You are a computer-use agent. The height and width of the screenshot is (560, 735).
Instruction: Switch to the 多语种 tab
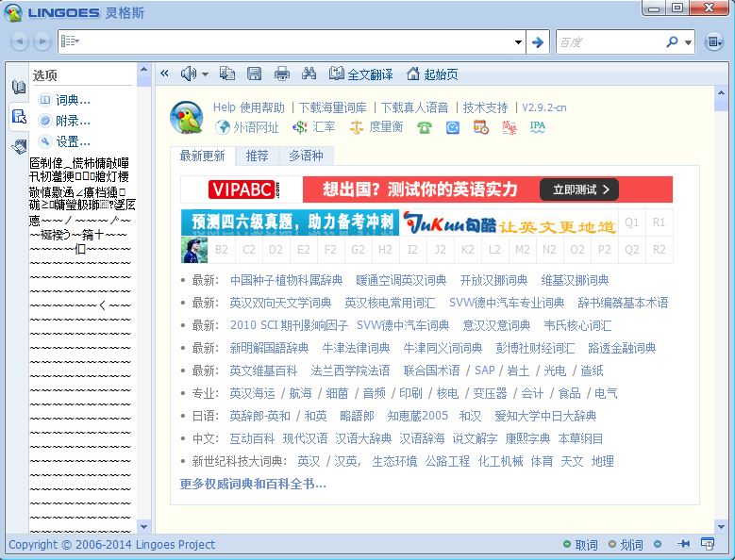point(306,156)
